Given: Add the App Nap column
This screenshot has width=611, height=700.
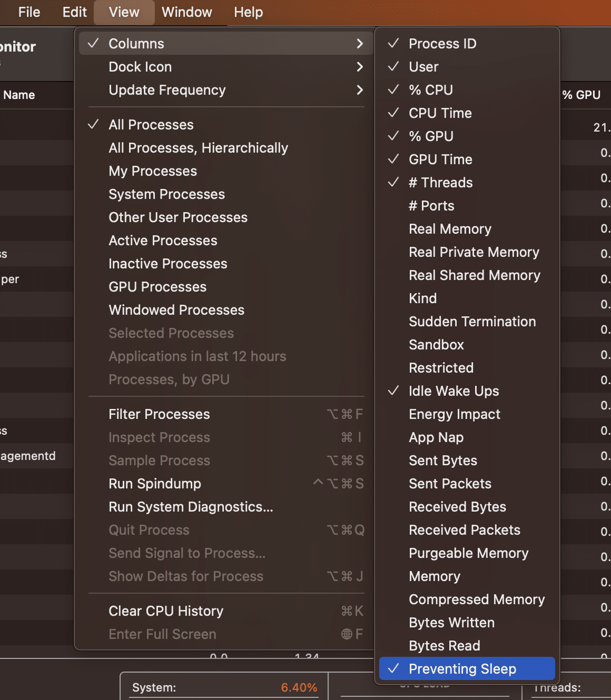Looking at the screenshot, I should point(467,437).
